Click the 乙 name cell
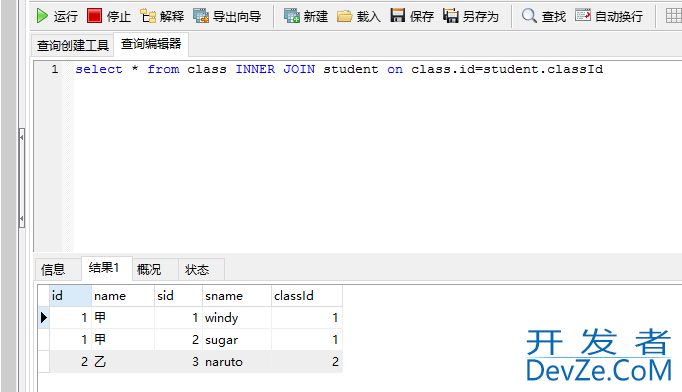The width and height of the screenshot is (682, 392). point(123,362)
